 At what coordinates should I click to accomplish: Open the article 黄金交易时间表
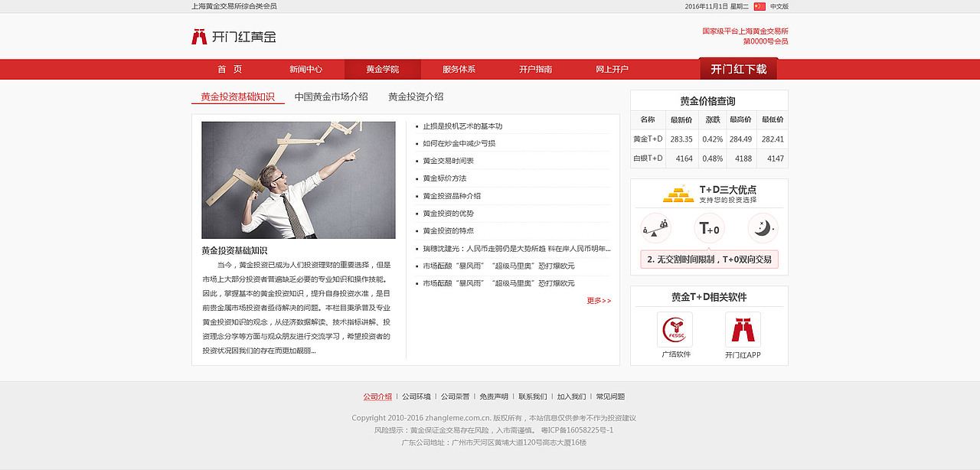[450, 160]
